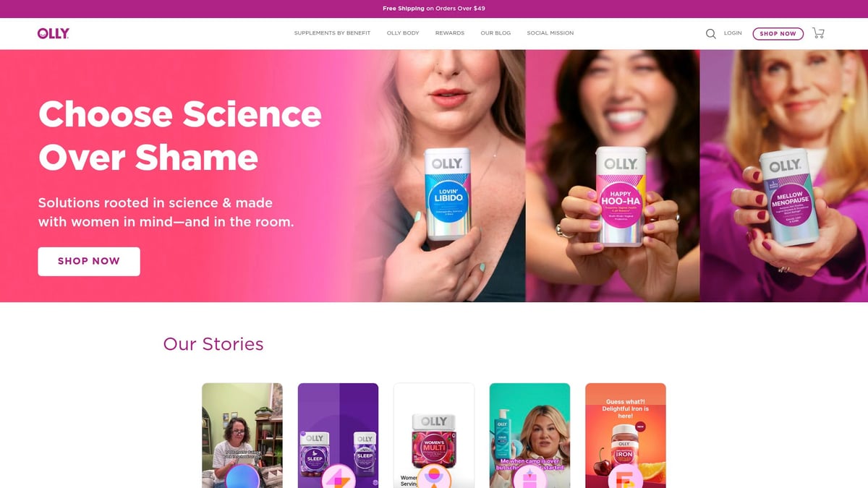Open the Women's Multi story card
868x488 pixels.
click(x=434, y=435)
